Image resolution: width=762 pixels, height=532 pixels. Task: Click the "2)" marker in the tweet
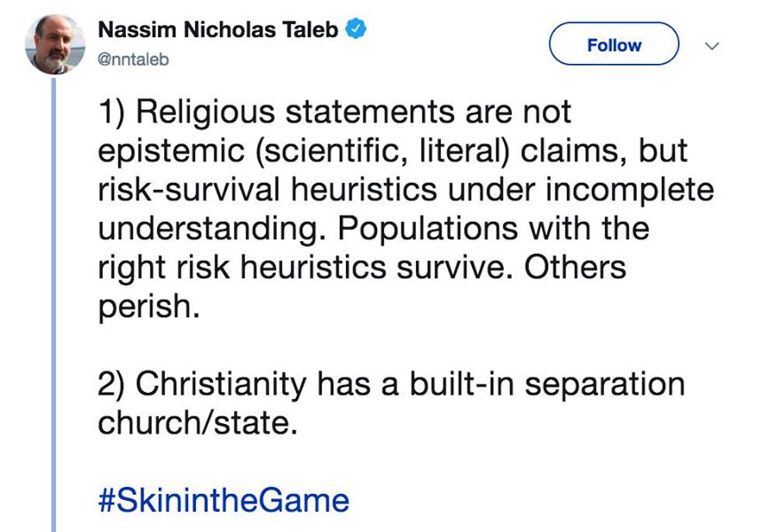point(114,385)
